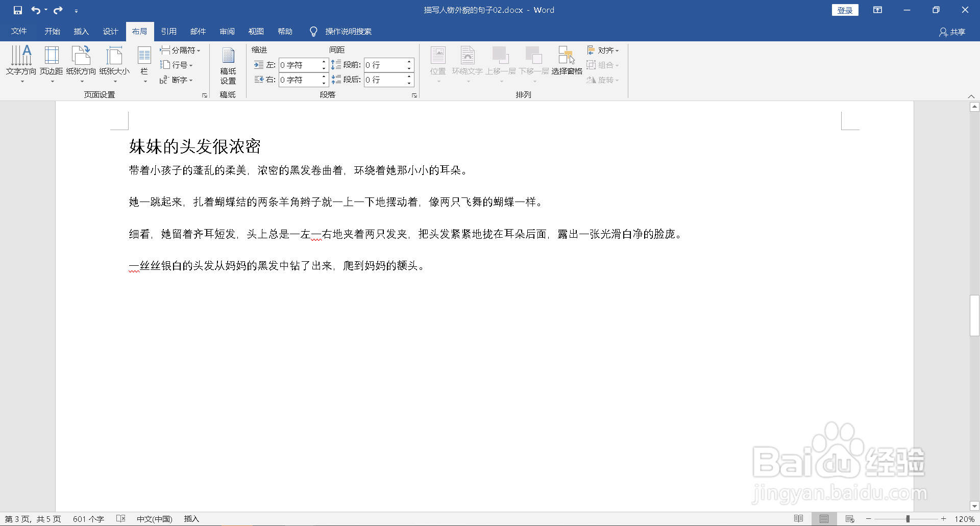Viewport: 980px width, 526px height.
Task: Switch to the 帮助 Help tab
Action: (285, 32)
